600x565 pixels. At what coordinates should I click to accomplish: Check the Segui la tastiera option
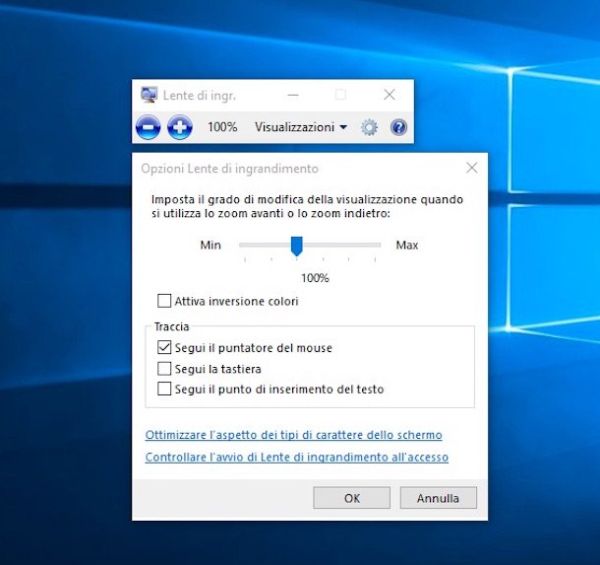point(164,369)
